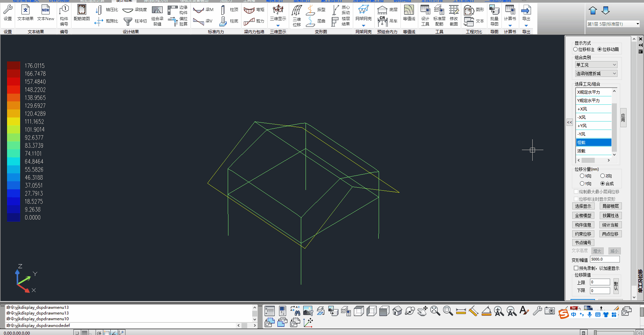Open the floor selector showing 第1层
644x335 pixels.
[613, 24]
